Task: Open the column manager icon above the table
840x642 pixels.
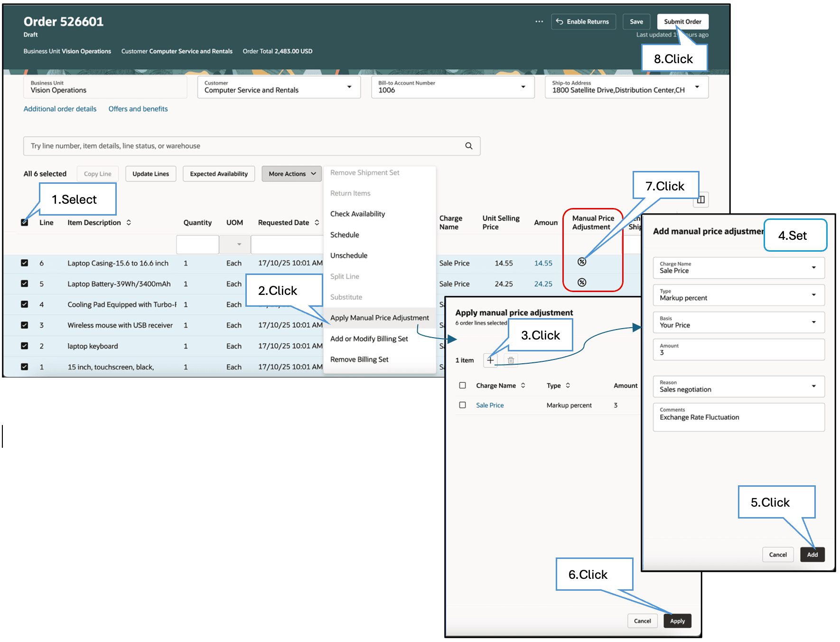Action: pos(701,199)
